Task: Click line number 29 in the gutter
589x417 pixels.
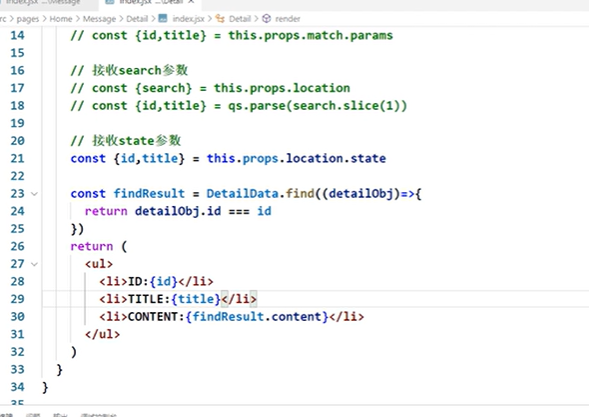Action: pyautogui.click(x=17, y=299)
